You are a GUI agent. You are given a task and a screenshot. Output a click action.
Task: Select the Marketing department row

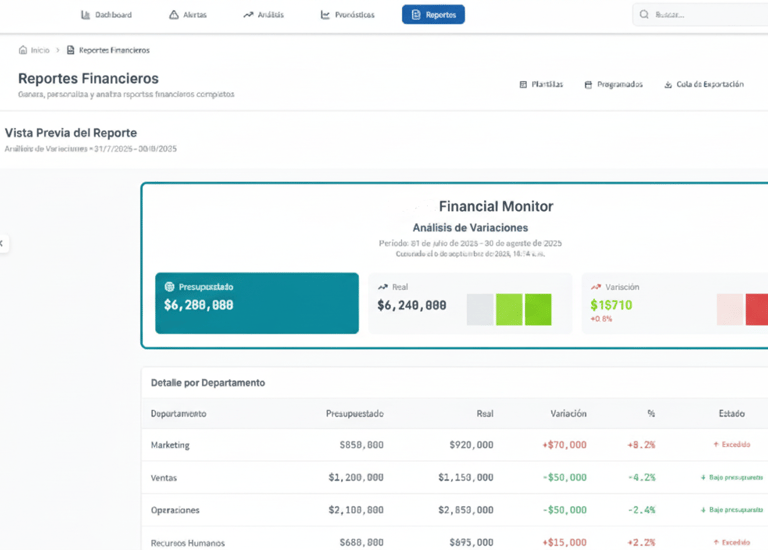click(x=455, y=445)
